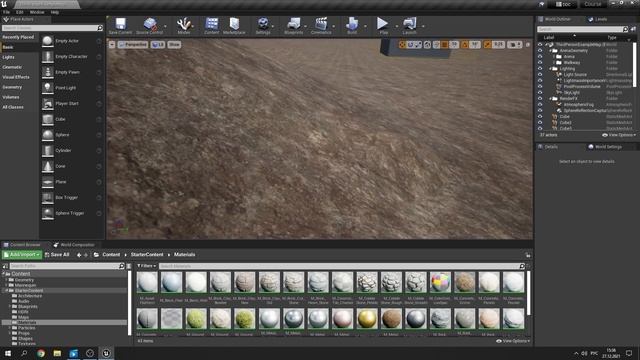Hide the SkyLight actor
Viewport: 640px width, 360px height.
point(540,93)
